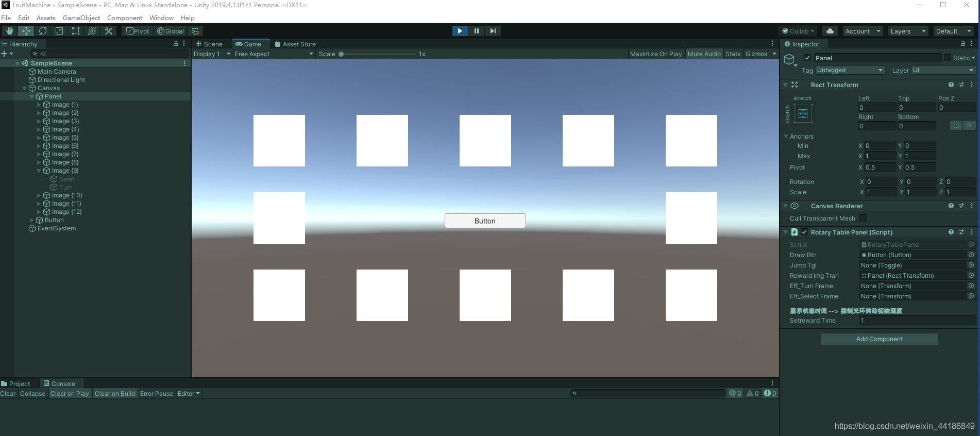The image size is (980, 436).
Task: Expand Image (1) in hierarchy
Action: point(39,105)
